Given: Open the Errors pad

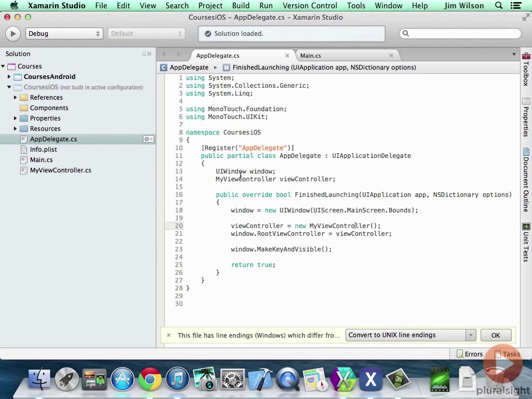Looking at the screenshot, I should click(x=470, y=354).
